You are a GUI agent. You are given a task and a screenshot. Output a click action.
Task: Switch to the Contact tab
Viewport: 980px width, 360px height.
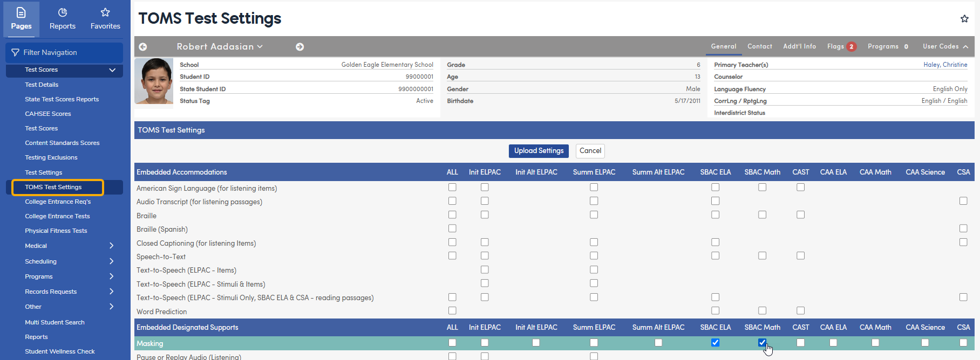760,46
